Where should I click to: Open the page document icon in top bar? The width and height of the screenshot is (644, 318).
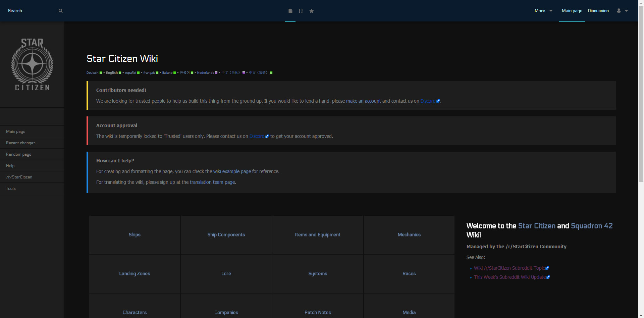(x=290, y=11)
